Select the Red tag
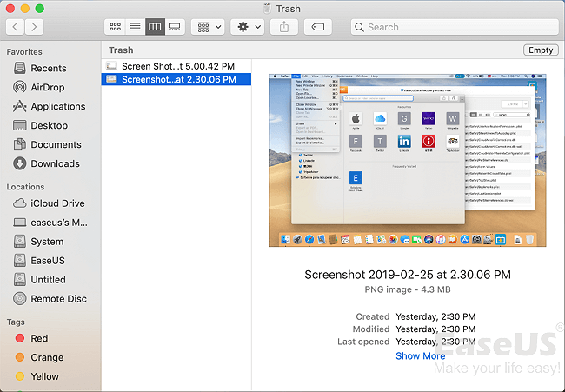 click(39, 338)
